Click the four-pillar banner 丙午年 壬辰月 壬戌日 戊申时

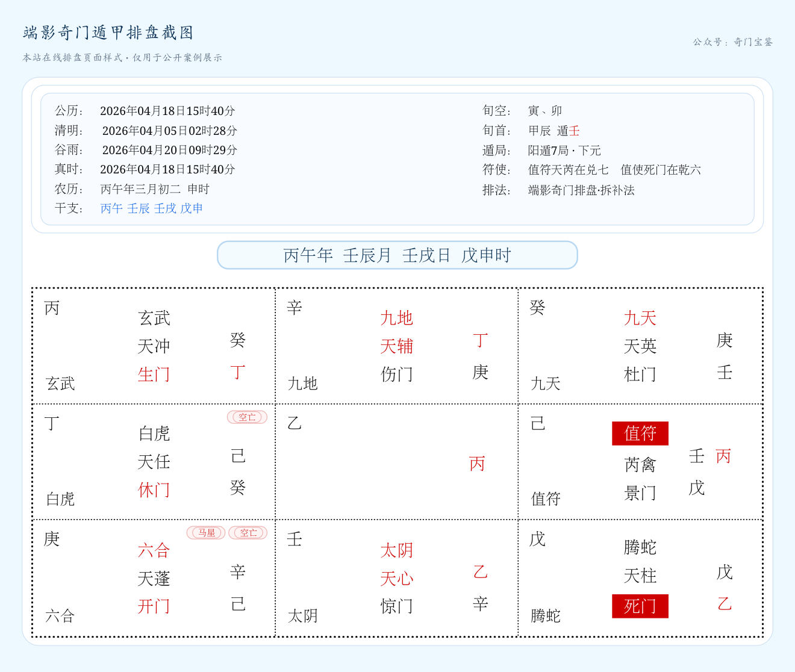tap(397, 255)
